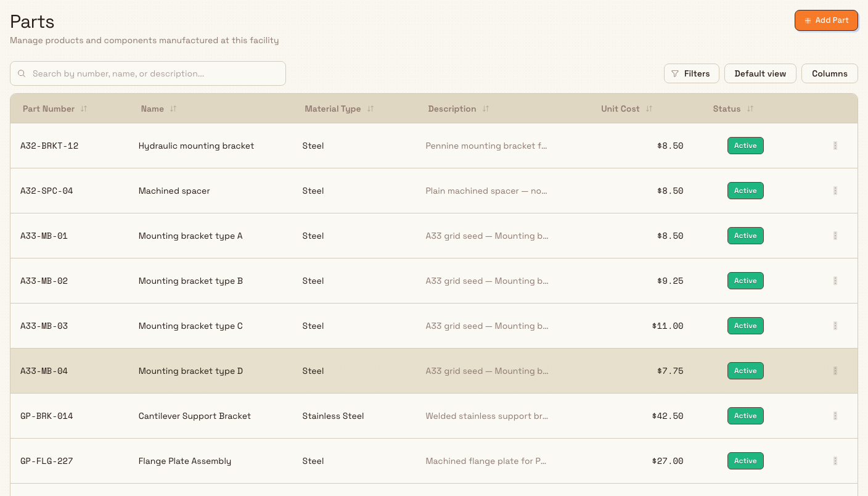Click the Name column header text
Viewport: 868px width, 496px height.
(x=152, y=109)
